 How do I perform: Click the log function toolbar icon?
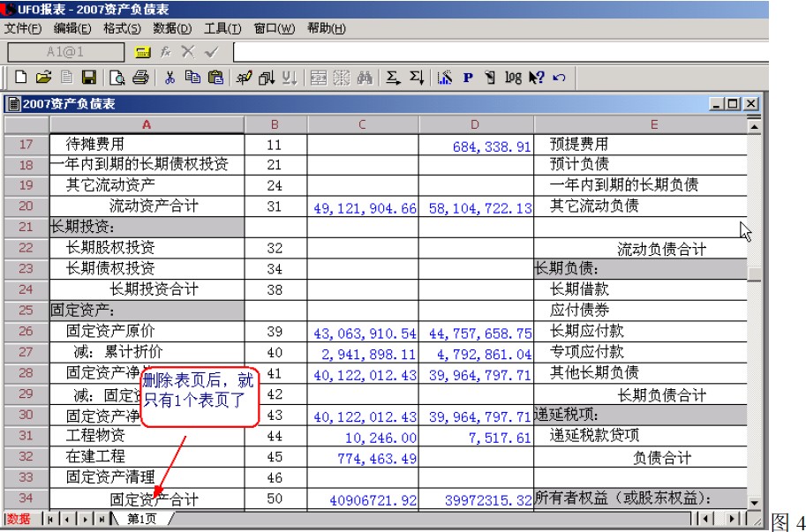click(512, 76)
